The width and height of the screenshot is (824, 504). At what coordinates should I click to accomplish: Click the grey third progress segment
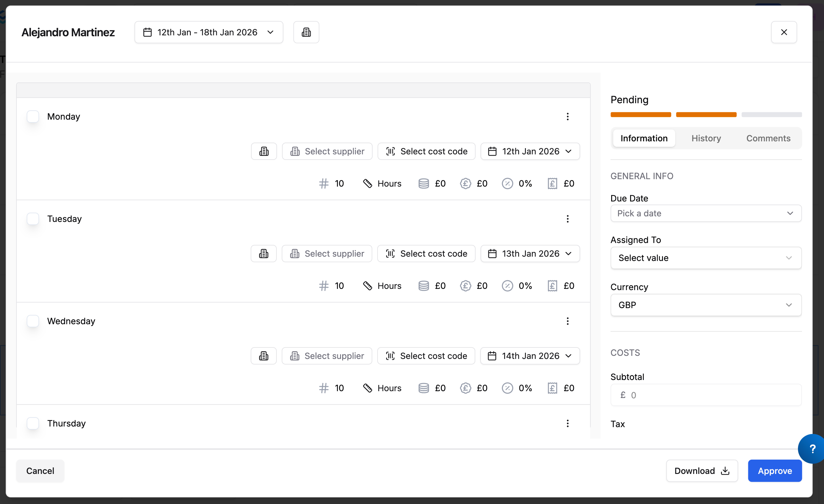pyautogui.click(x=772, y=115)
